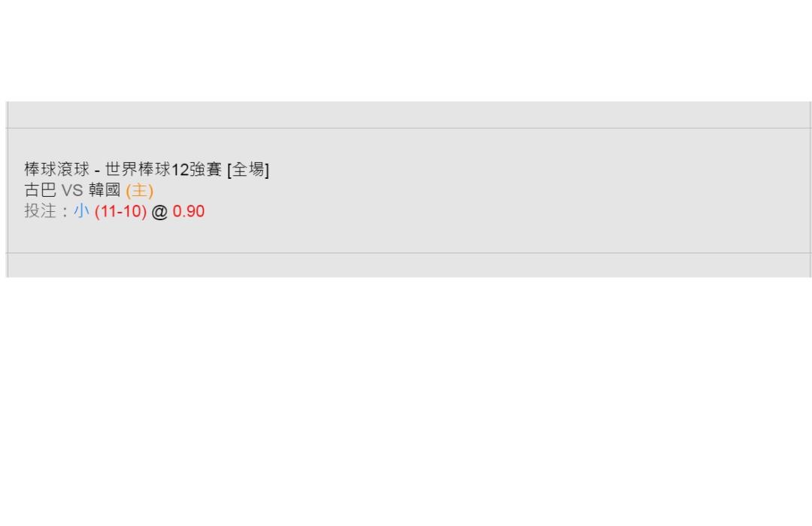Click the empty footer row below bet details
The width and height of the screenshot is (812, 526).
click(x=408, y=265)
